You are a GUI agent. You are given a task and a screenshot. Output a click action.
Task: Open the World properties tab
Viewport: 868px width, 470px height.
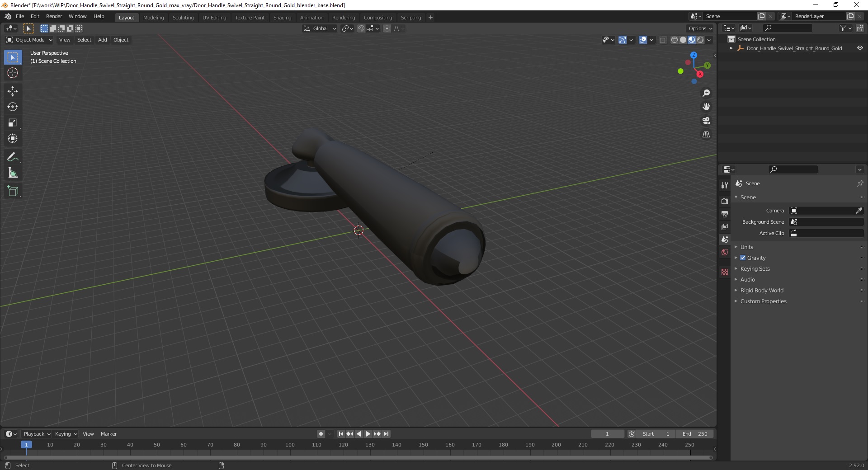[725, 252]
